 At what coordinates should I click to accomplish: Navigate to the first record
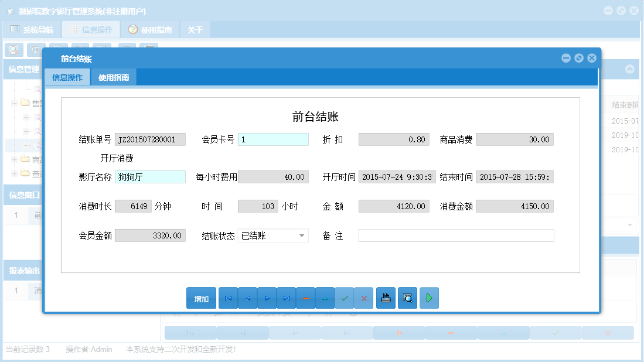[228, 298]
